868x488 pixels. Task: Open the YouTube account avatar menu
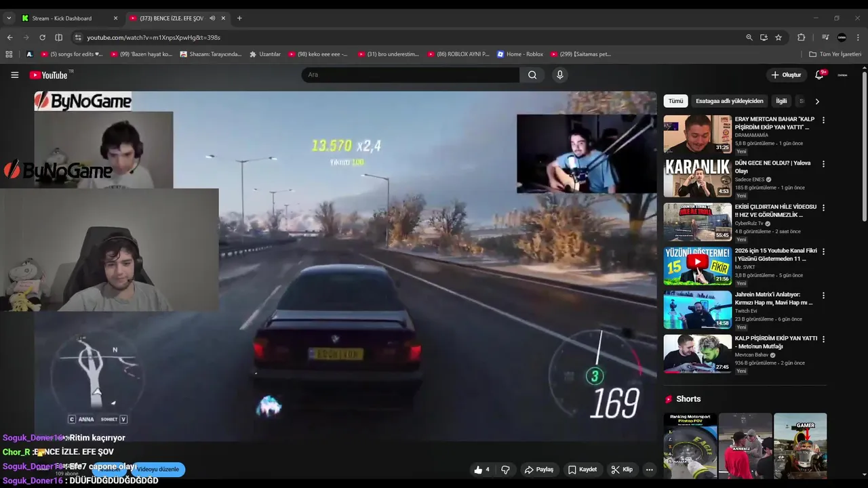point(842,75)
